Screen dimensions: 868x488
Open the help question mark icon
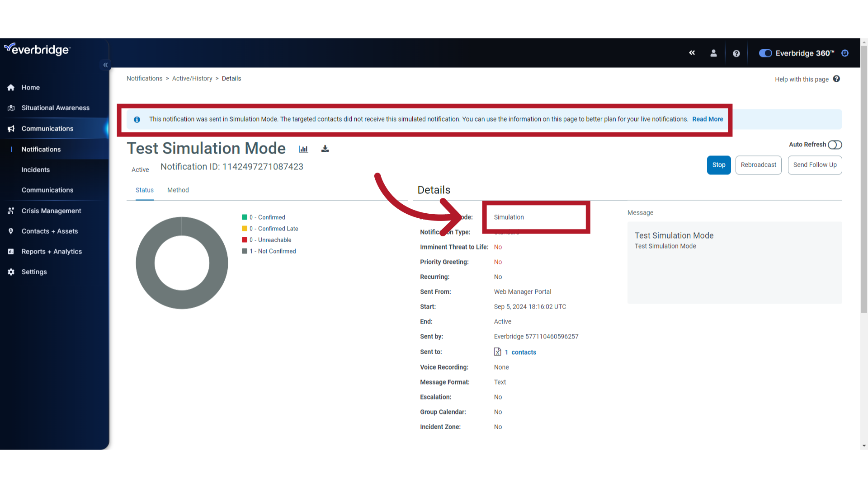click(736, 53)
